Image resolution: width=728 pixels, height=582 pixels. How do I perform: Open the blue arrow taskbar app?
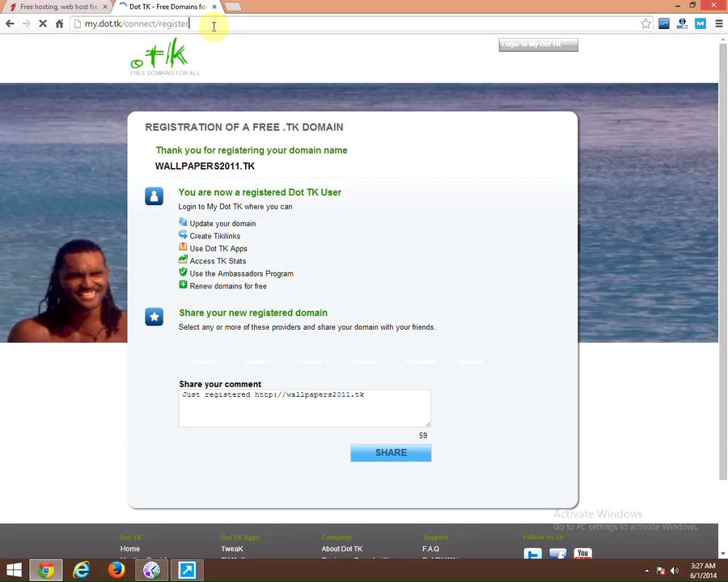click(x=187, y=570)
